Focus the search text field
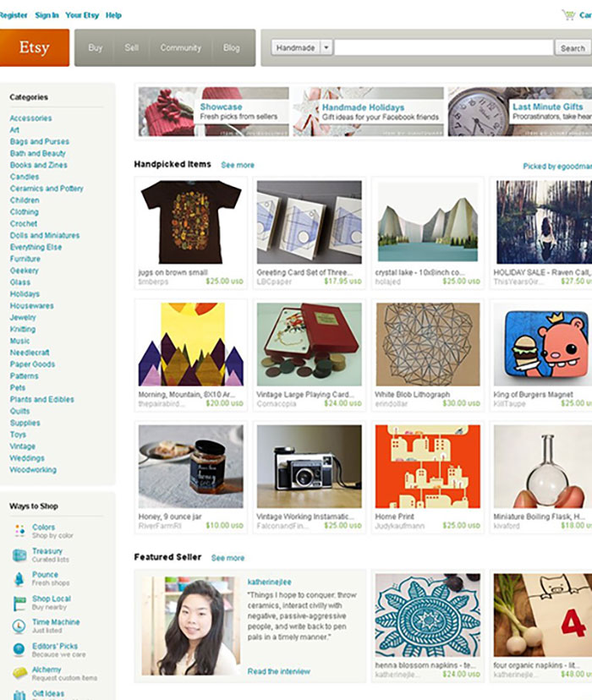Screen dimensions: 592x700 (x=444, y=47)
